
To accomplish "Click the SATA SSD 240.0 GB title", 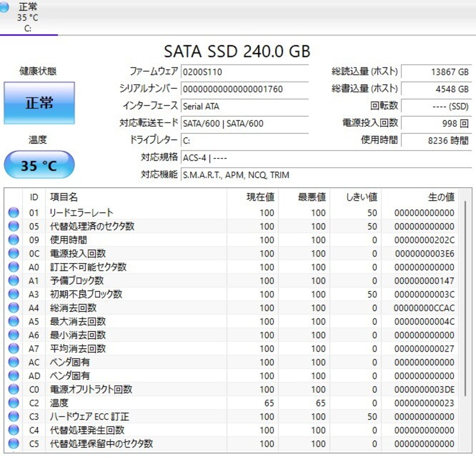I will click(237, 51).
